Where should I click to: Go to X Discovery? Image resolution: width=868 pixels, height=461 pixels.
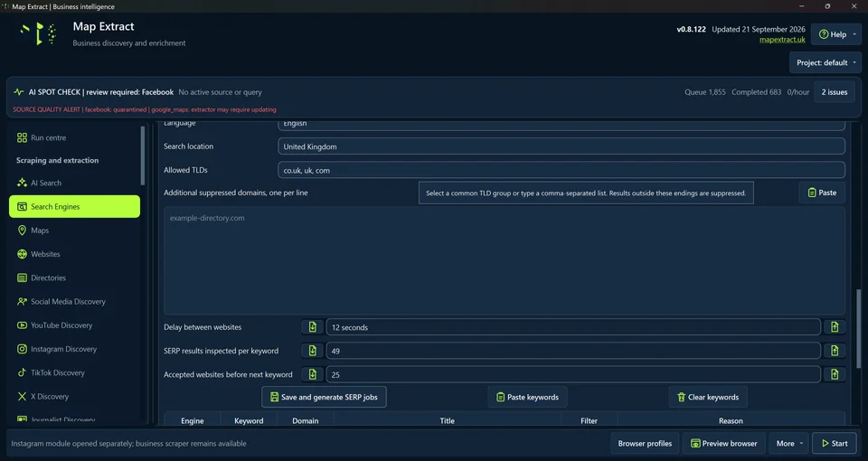coord(74,397)
